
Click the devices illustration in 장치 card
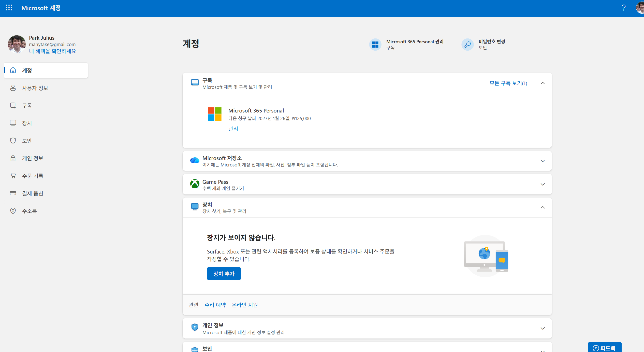pos(486,256)
